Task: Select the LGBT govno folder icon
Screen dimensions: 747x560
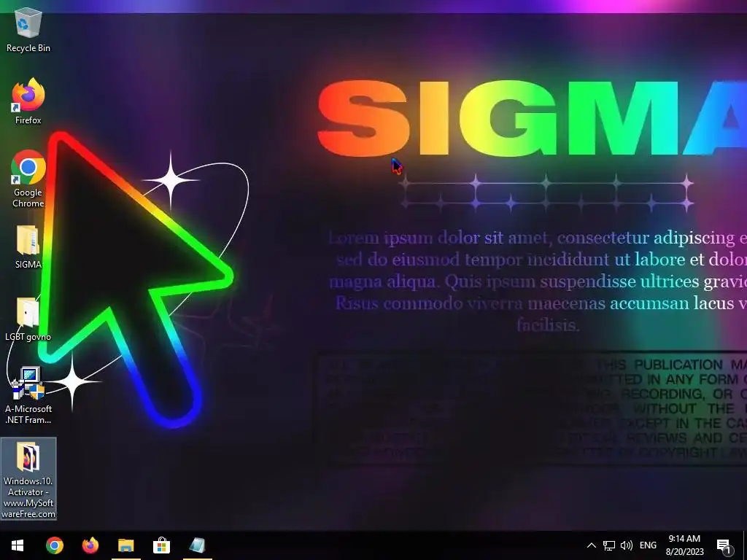Action: tap(28, 319)
